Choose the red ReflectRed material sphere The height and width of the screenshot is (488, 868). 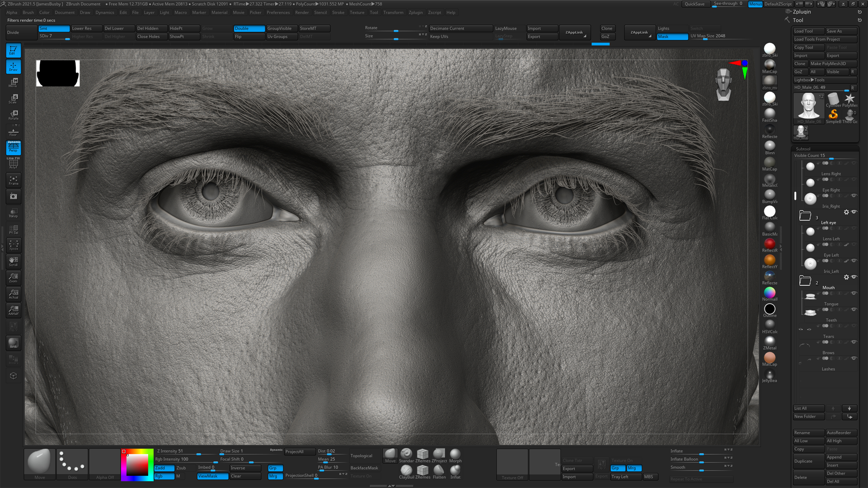coord(769,243)
